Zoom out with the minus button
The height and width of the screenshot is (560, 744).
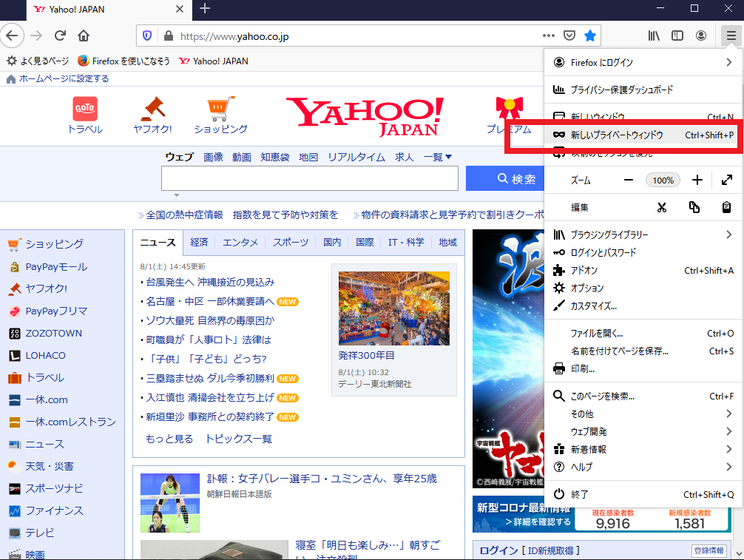click(628, 180)
